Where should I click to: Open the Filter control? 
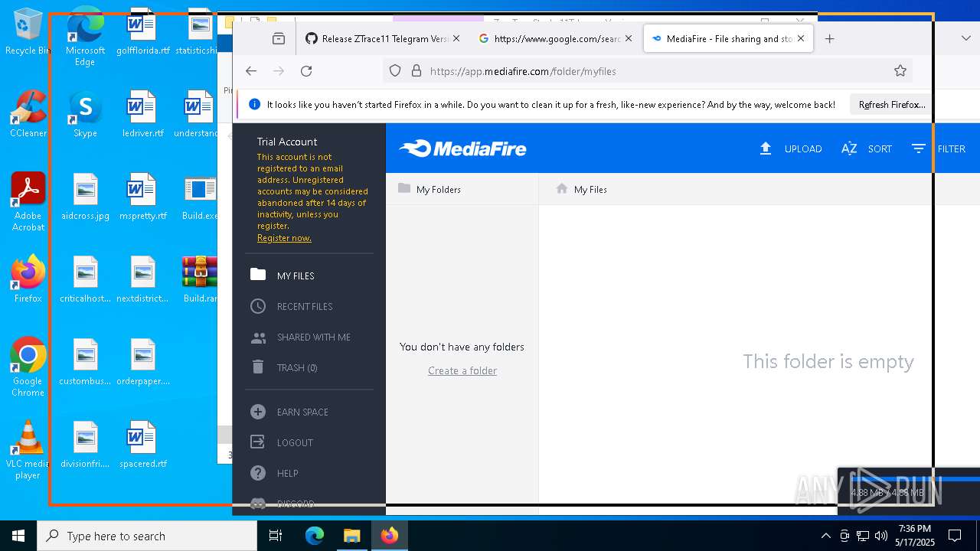coord(938,148)
